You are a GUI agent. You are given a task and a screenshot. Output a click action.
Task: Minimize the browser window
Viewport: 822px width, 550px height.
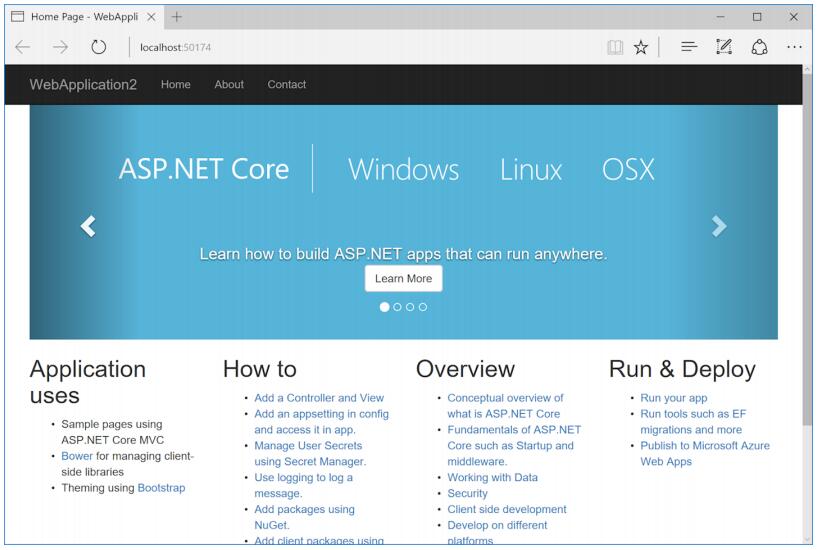721,17
